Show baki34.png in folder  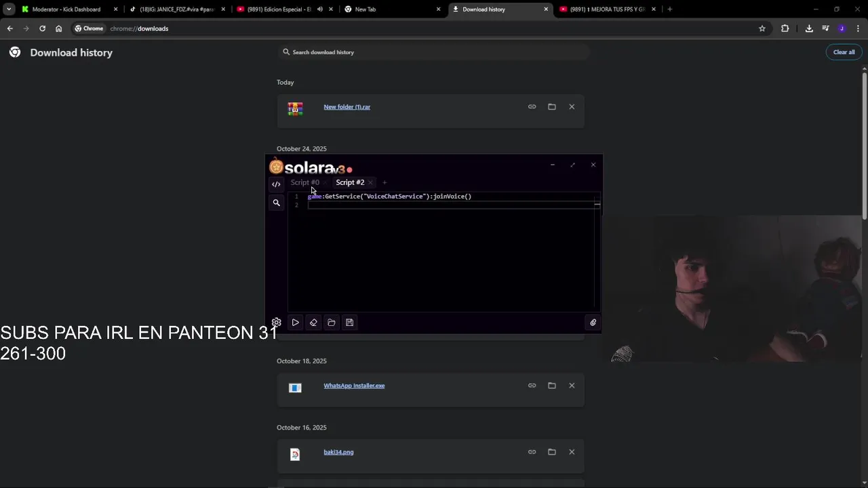tap(552, 452)
